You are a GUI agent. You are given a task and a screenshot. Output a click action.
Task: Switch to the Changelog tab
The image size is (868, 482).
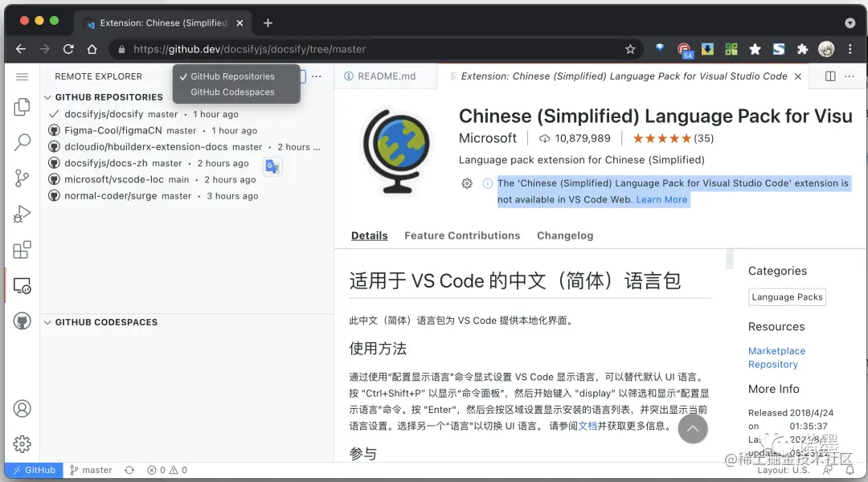click(x=565, y=235)
